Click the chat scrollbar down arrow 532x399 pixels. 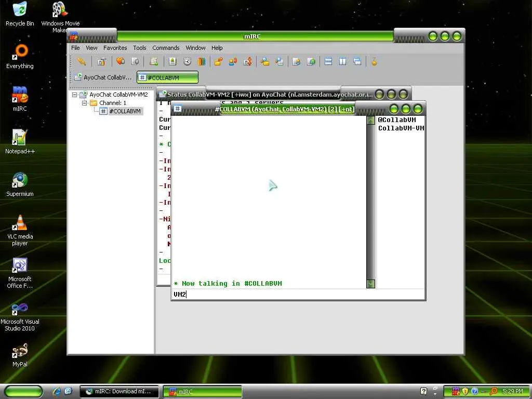[370, 284]
